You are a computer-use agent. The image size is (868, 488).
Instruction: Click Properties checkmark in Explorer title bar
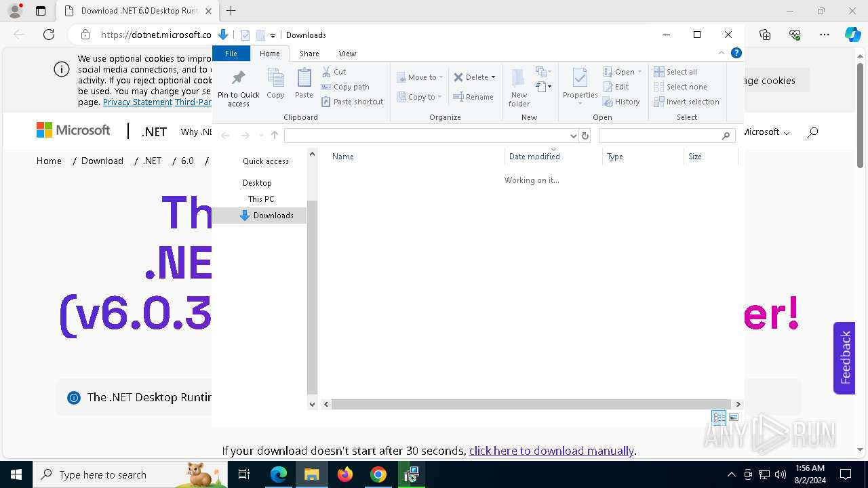(245, 35)
